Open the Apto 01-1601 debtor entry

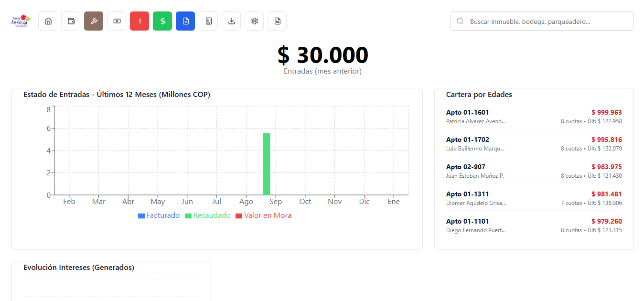534,117
